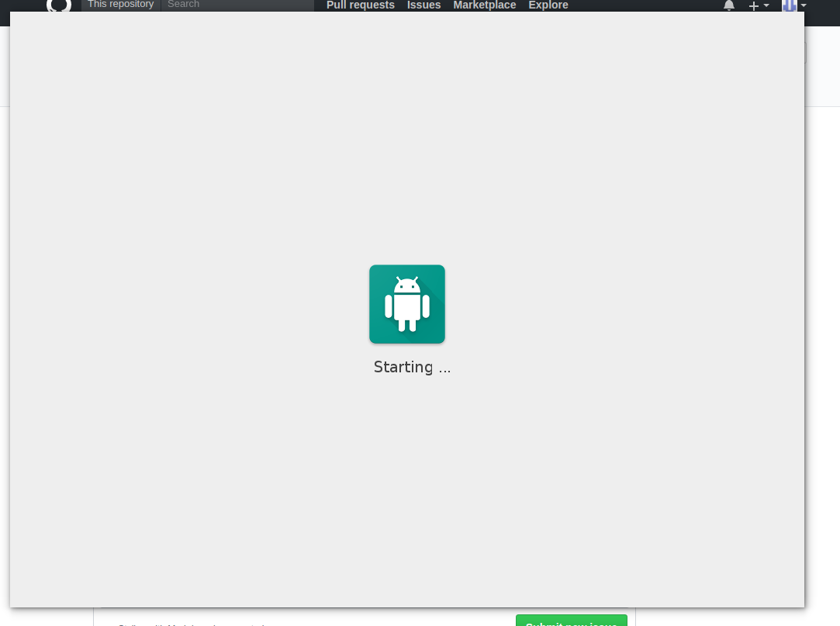Open Pull requests in the header
840x626 pixels.
click(360, 5)
